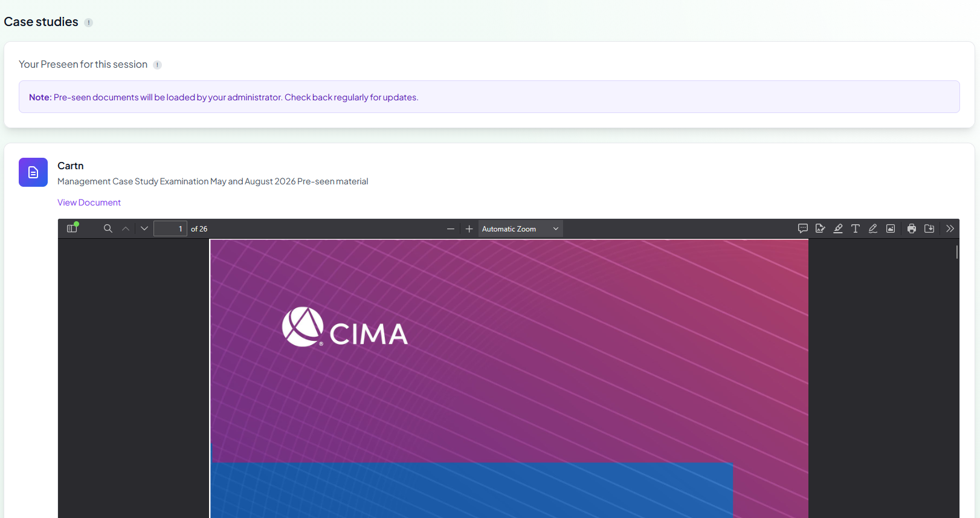Toggle the PDF viewer sidebar
This screenshot has height=518, width=980.
click(x=73, y=228)
